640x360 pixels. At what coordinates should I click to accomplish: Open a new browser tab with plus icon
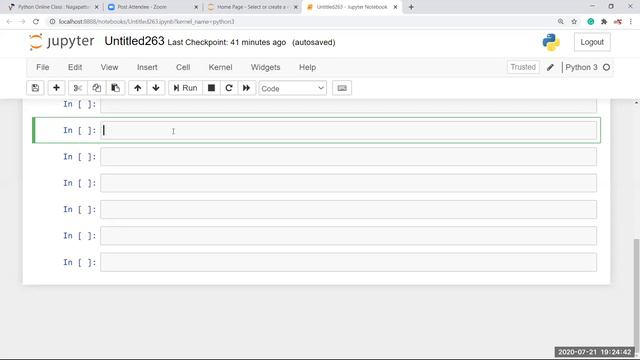pos(411,7)
